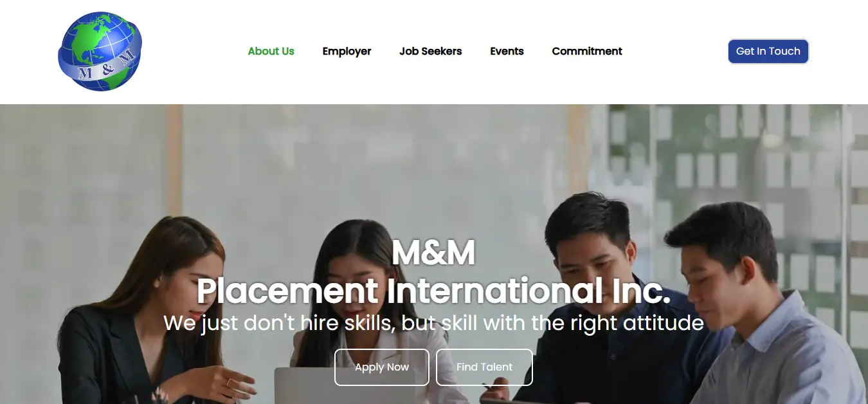The height and width of the screenshot is (404, 868).
Task: Click the large M&M hero heading
Action: [x=433, y=253]
